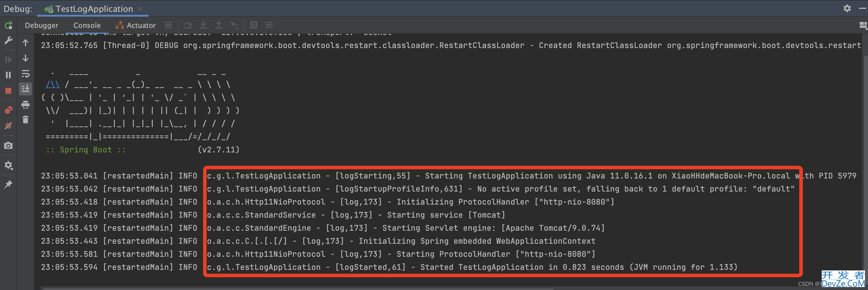This screenshot has width=868, height=290.
Task: Click the ':: Spring Boot ::' banner text
Action: (x=86, y=150)
